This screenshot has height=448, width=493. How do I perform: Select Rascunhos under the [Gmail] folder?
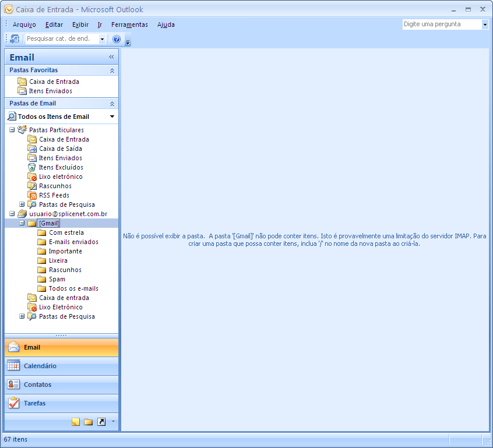click(x=65, y=270)
